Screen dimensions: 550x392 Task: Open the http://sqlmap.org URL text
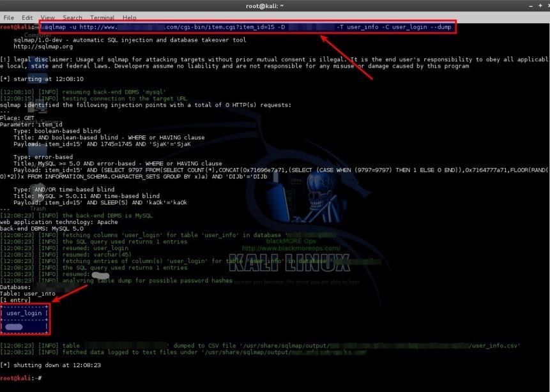click(43, 46)
